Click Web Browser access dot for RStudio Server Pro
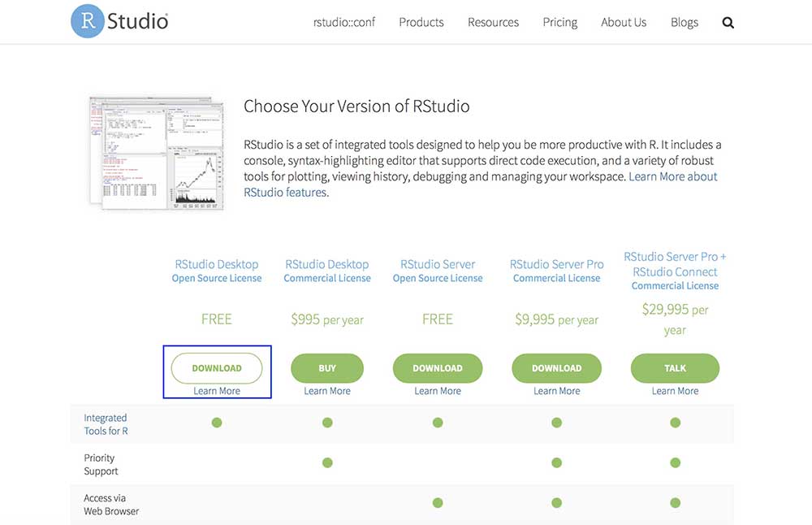Image resolution: width=812 pixels, height=525 pixels. 557,502
